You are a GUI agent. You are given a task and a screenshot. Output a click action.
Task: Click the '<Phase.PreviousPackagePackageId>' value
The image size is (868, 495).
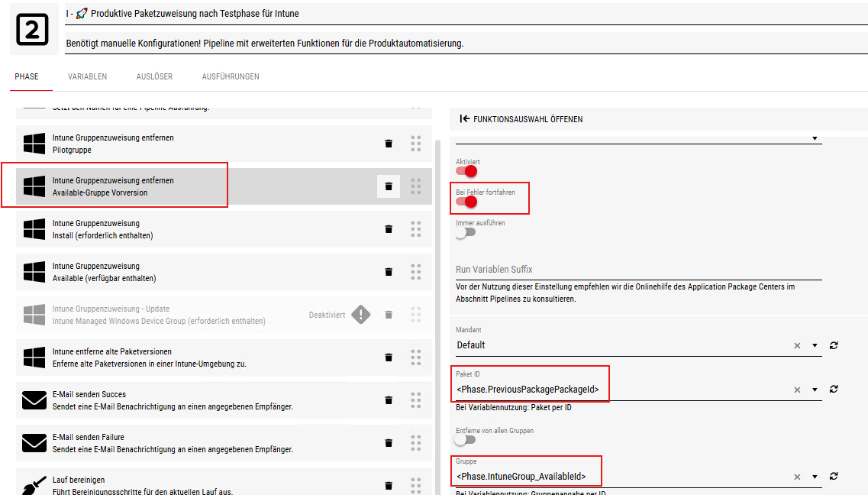pos(528,390)
